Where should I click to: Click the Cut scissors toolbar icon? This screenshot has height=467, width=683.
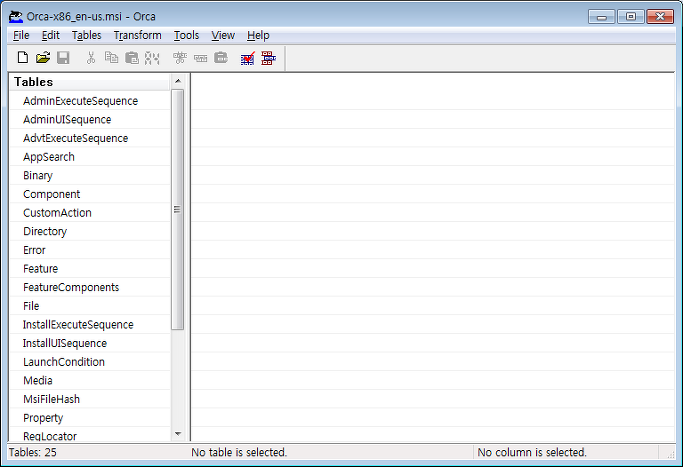(x=91, y=58)
